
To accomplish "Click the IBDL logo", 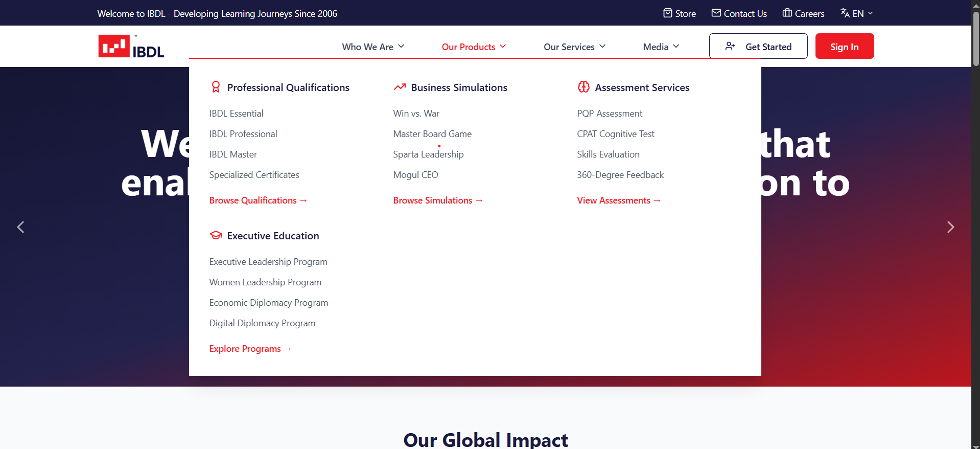I will point(131,47).
